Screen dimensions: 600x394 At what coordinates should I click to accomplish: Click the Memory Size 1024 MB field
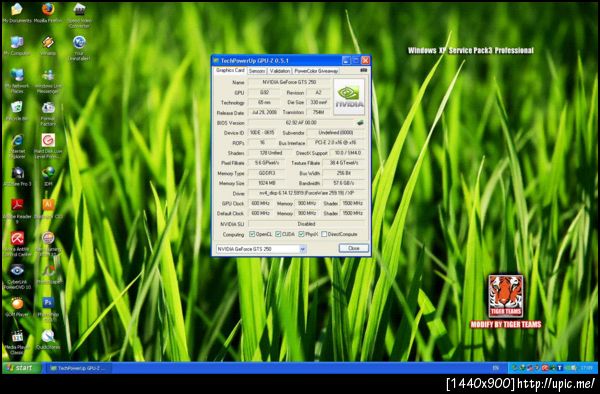coord(266,183)
